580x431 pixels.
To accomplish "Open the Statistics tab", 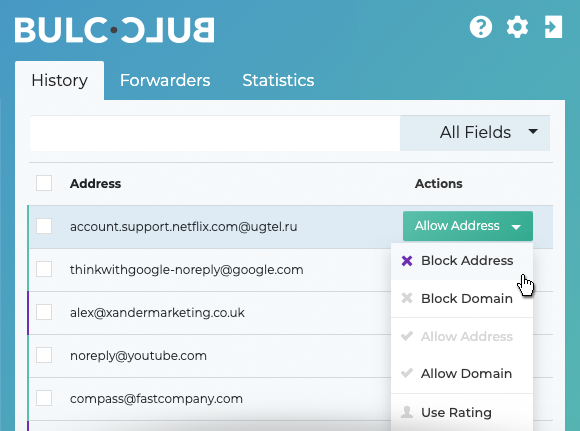I will (x=278, y=80).
